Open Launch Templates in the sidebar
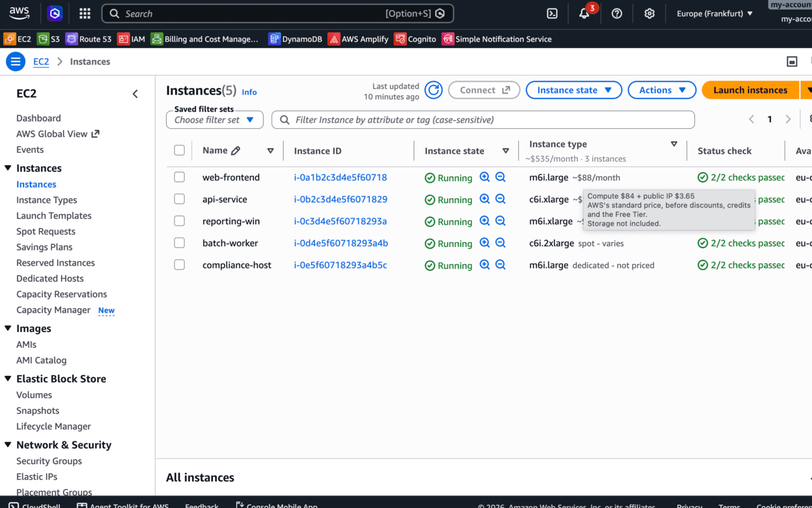812x508 pixels. tap(54, 216)
